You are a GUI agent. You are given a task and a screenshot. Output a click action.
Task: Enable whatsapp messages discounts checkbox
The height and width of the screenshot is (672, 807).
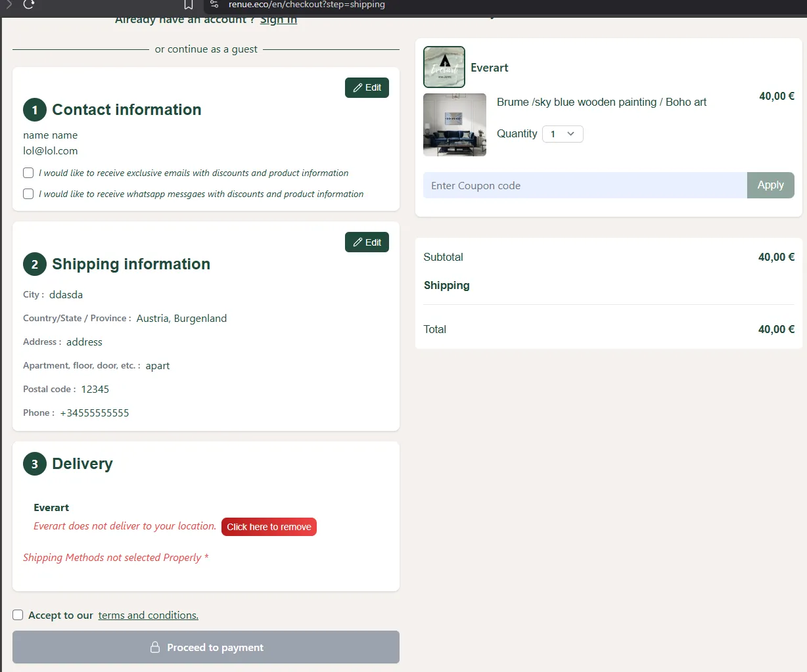point(28,194)
